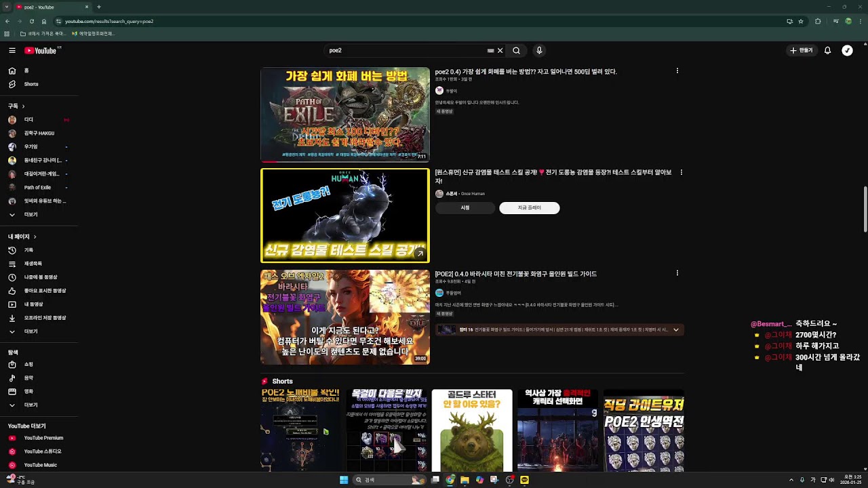This screenshot has width=868, height=488.
Task: Click the 시청 button on Once Human ad
Action: click(x=465, y=208)
